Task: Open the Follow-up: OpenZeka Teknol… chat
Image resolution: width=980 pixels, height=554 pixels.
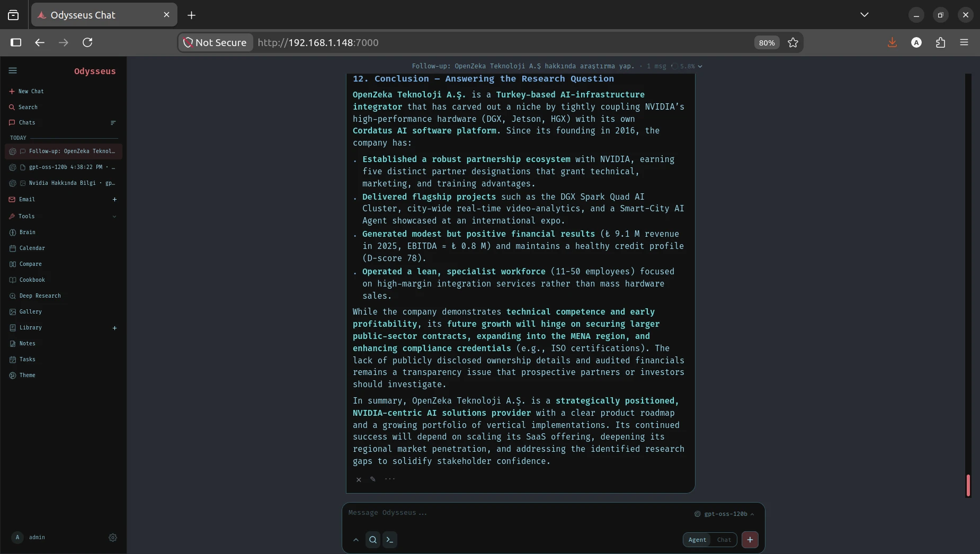Action: (x=64, y=151)
